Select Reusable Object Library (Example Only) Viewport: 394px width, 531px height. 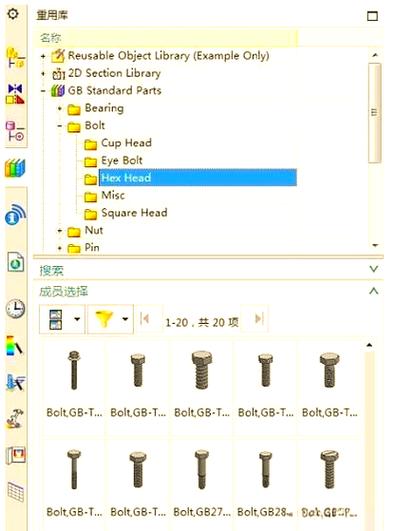168,56
